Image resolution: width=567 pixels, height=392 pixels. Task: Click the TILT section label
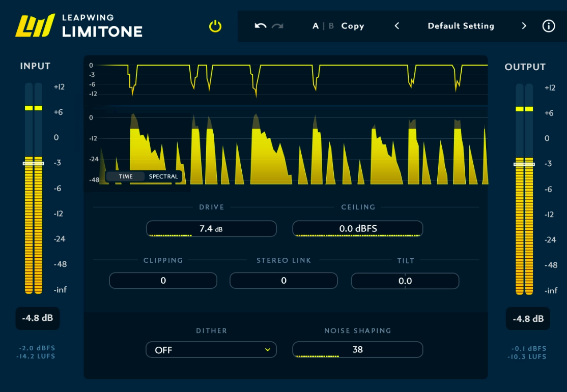point(406,261)
